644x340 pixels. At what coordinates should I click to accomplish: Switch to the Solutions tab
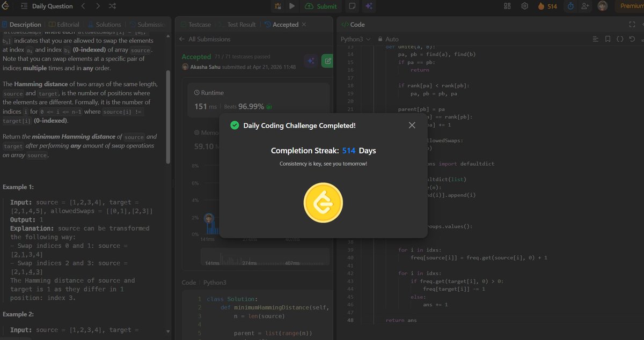pos(104,25)
